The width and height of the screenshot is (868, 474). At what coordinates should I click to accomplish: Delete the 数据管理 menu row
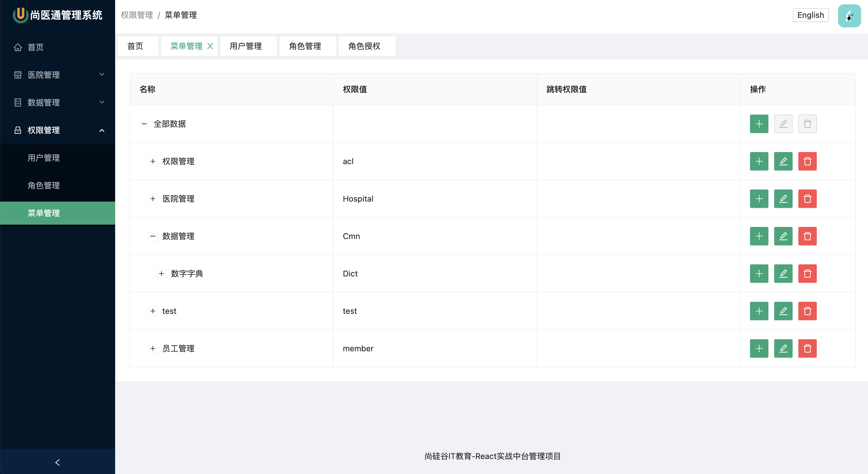[x=807, y=236]
